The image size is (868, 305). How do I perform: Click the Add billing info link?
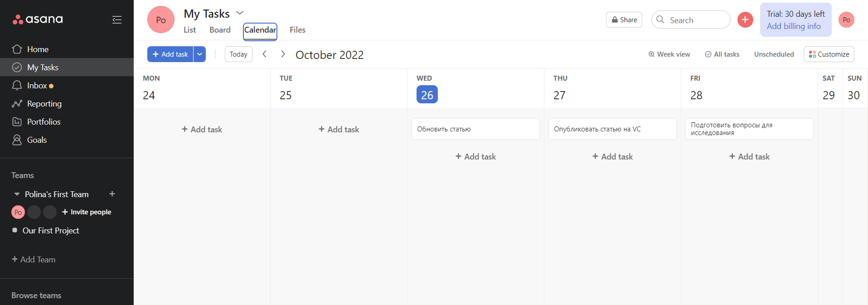793,26
